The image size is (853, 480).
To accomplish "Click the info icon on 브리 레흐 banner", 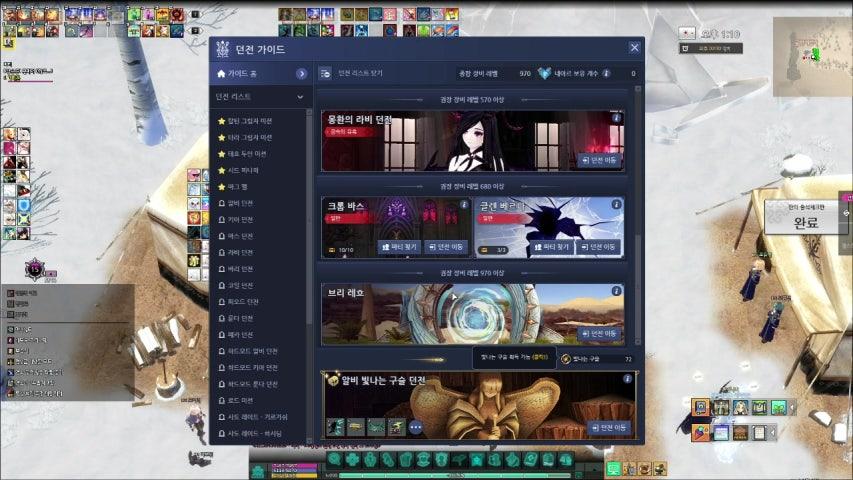I will [616, 291].
